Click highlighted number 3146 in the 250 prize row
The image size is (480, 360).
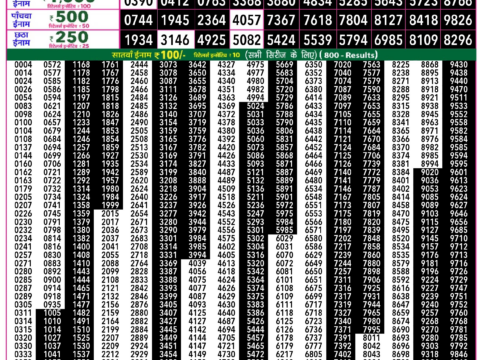point(175,40)
